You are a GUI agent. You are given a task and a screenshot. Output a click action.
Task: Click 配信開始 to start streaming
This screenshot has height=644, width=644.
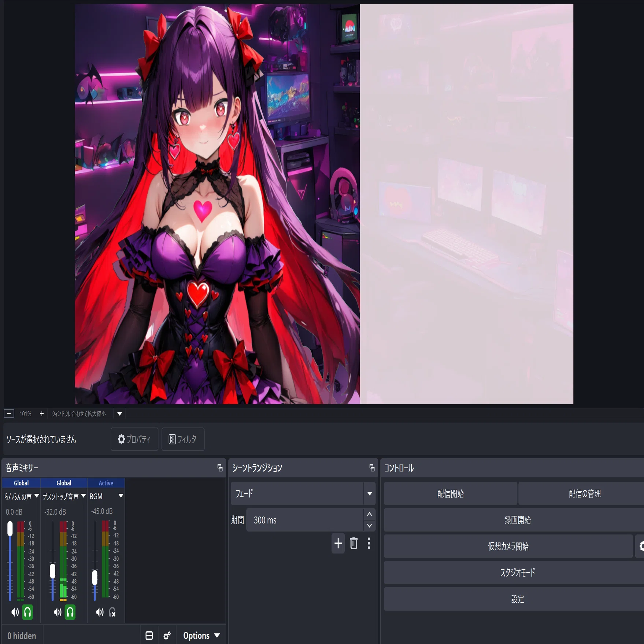point(451,493)
